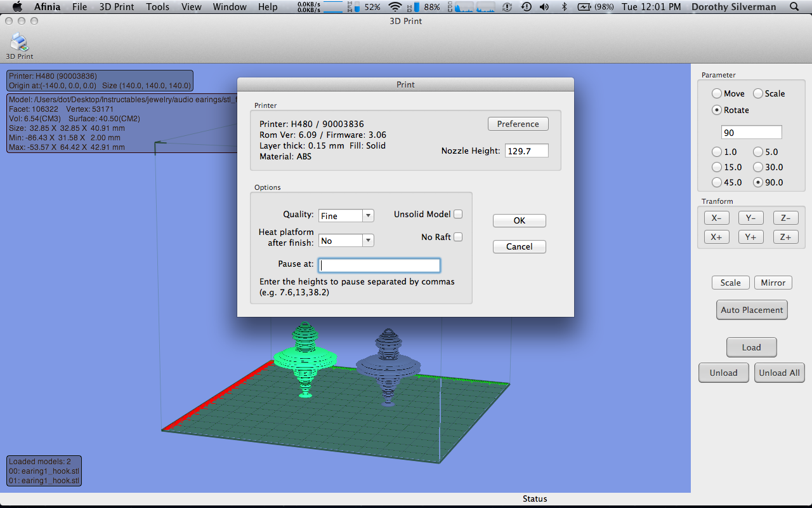This screenshot has width=812, height=508.
Task: Click the Wi-Fi status icon
Action: pos(395,7)
